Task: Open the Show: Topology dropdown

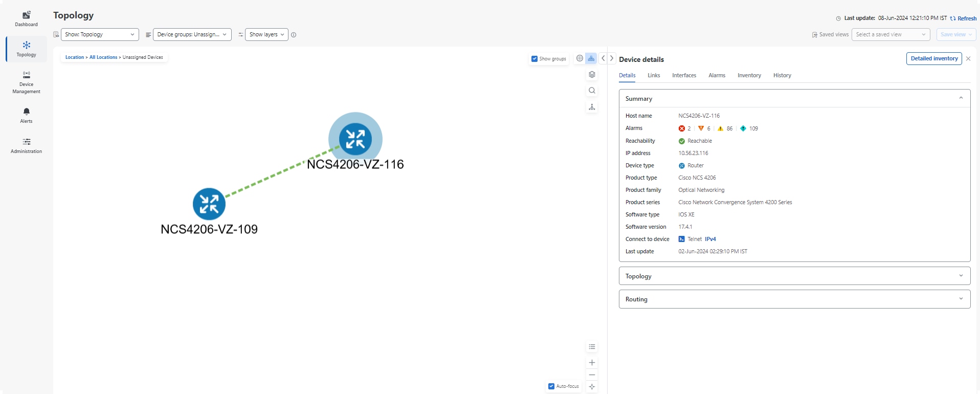Action: tap(100, 34)
